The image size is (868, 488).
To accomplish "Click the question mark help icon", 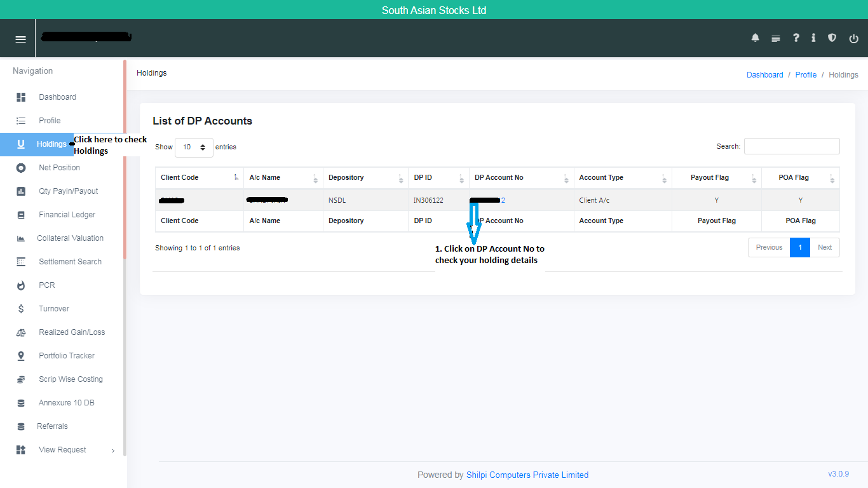I will pyautogui.click(x=796, y=38).
